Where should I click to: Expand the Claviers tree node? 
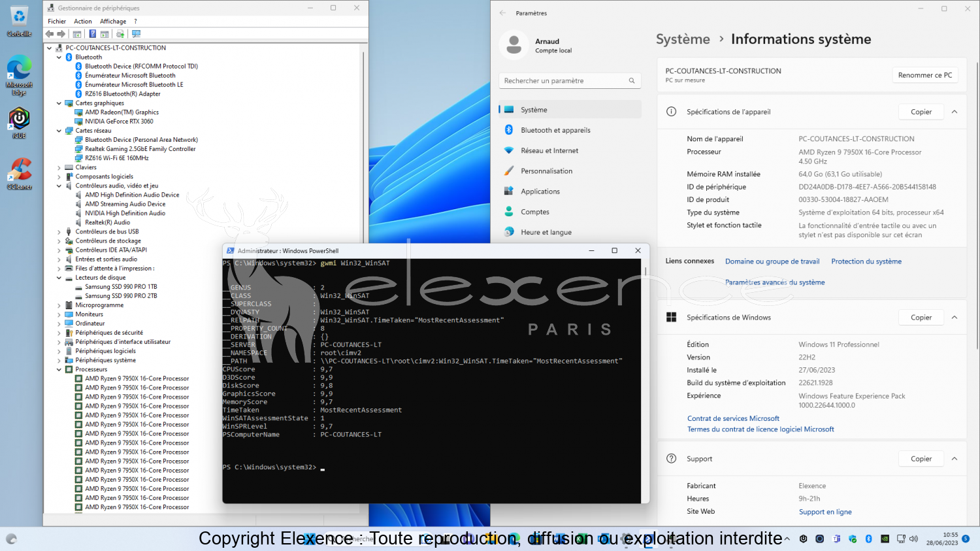[x=59, y=167]
